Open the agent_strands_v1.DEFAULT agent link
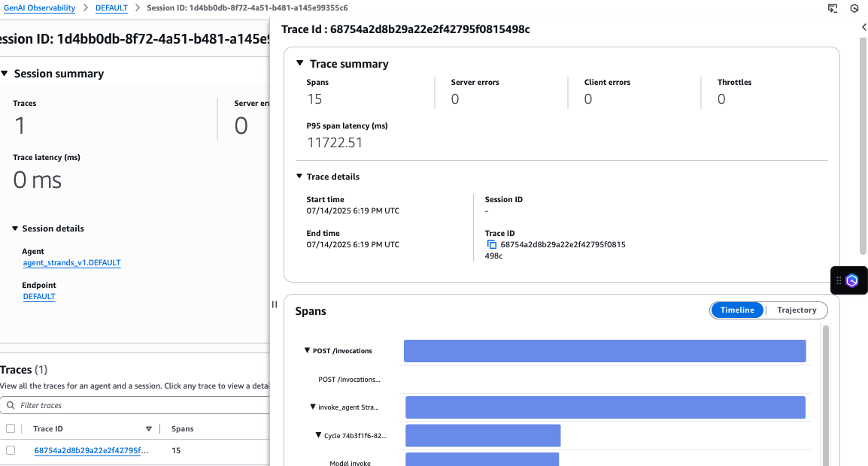 click(x=71, y=263)
